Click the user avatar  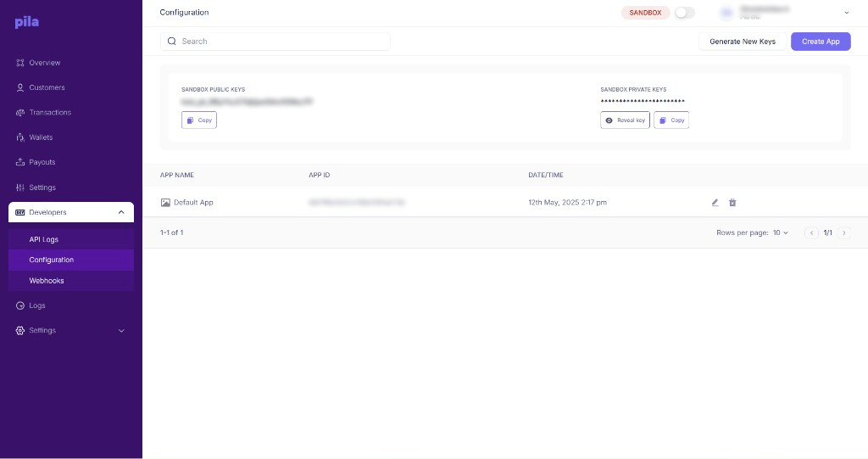[x=726, y=13]
